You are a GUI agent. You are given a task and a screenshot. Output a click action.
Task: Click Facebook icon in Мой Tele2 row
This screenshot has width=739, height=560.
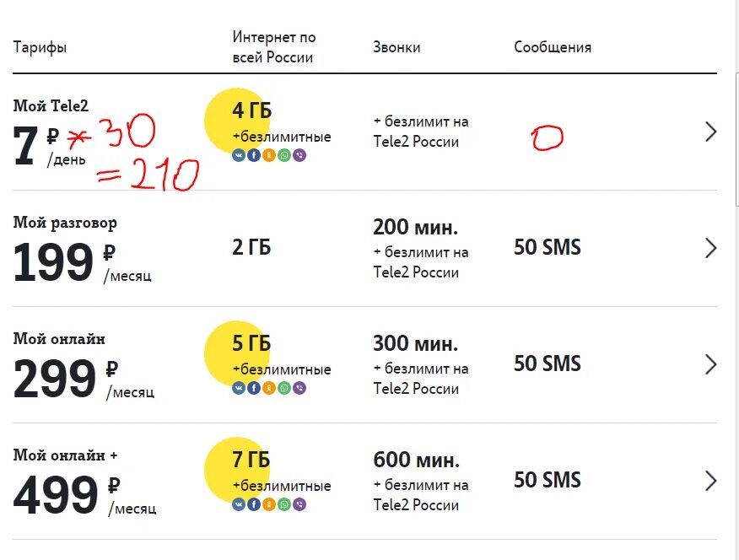254,155
